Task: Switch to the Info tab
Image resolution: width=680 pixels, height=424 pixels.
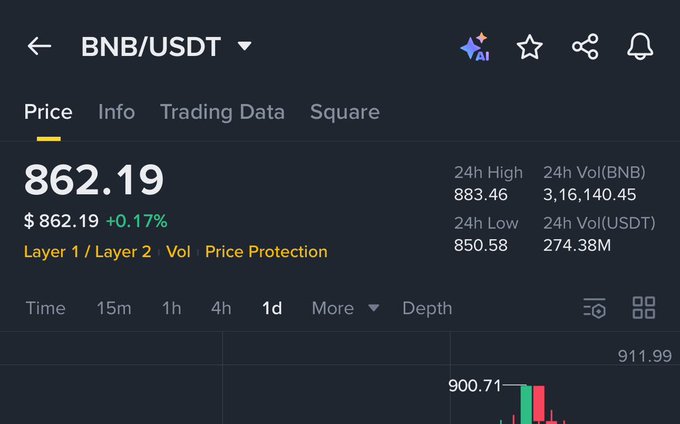Action: point(116,112)
